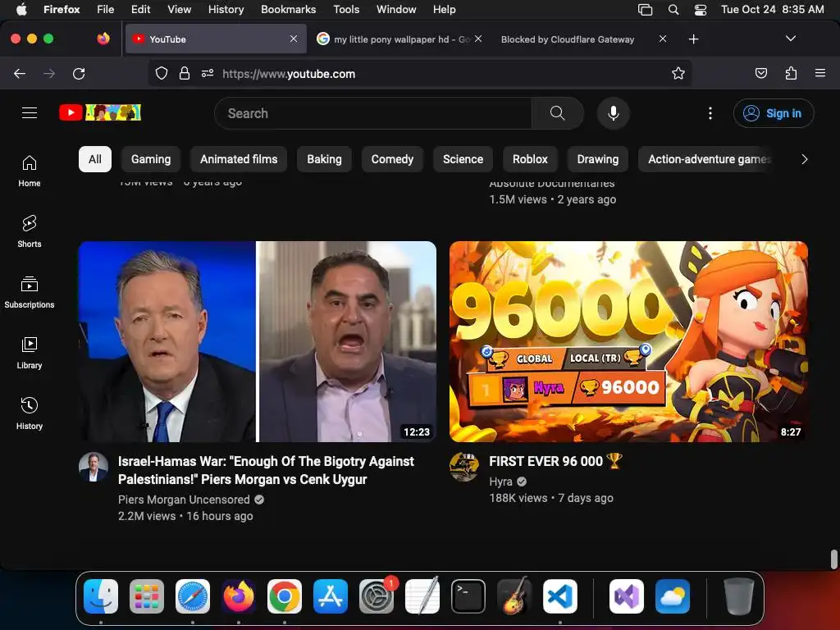
Task: Reload the current page
Action: (79, 73)
